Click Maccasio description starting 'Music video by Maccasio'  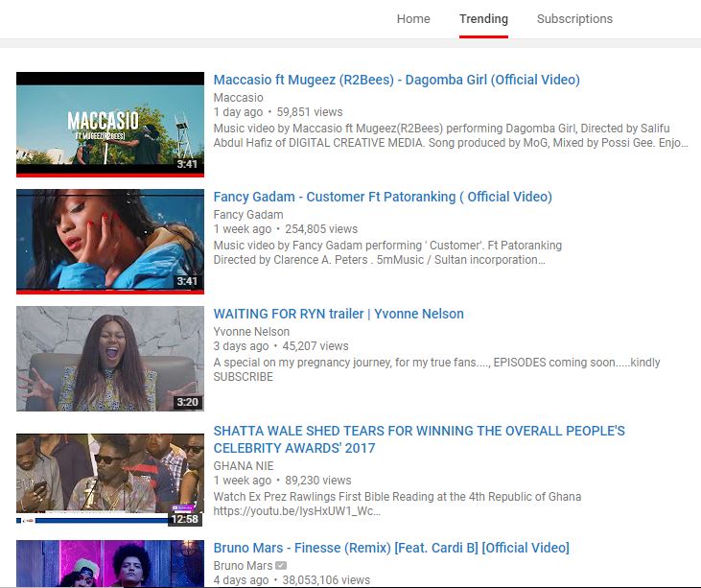[x=451, y=135]
